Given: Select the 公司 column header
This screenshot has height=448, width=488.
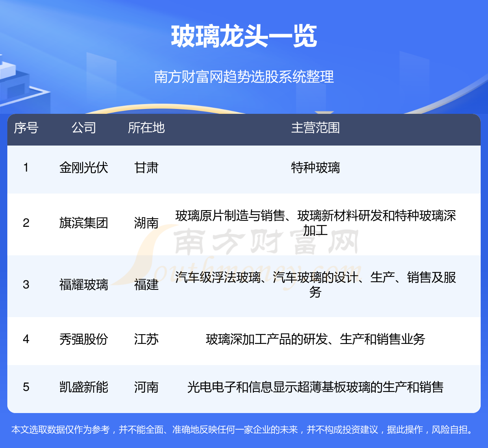Looking at the screenshot, I should [x=84, y=128].
